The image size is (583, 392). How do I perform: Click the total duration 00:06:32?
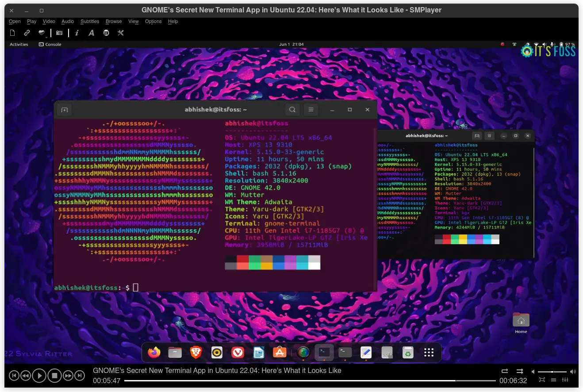(513, 380)
